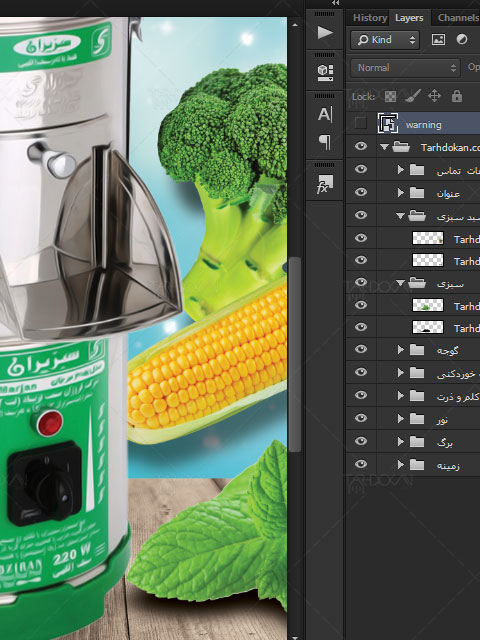This screenshot has height=640, width=480.
Task: Expand the برگ group triangle
Action: point(400,441)
